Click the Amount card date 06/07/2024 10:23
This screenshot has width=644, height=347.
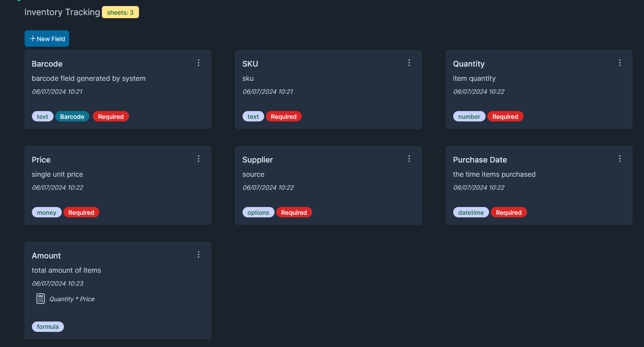57,283
